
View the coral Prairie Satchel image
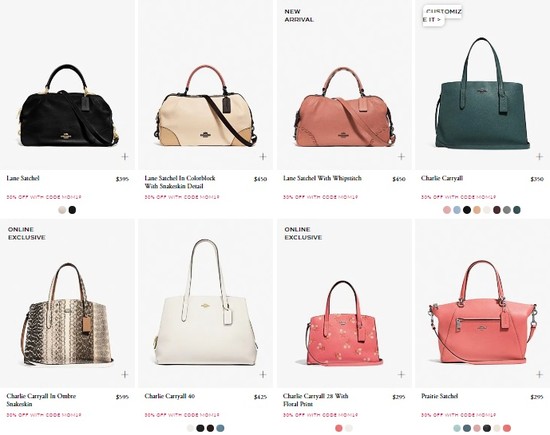[483, 312]
